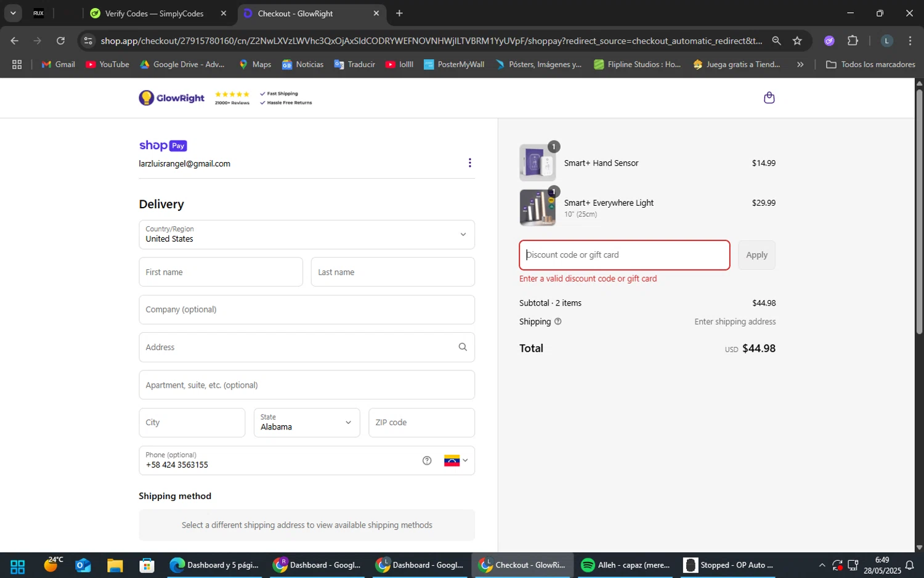
Task: Open the Noticias bookmark
Action: click(302, 64)
